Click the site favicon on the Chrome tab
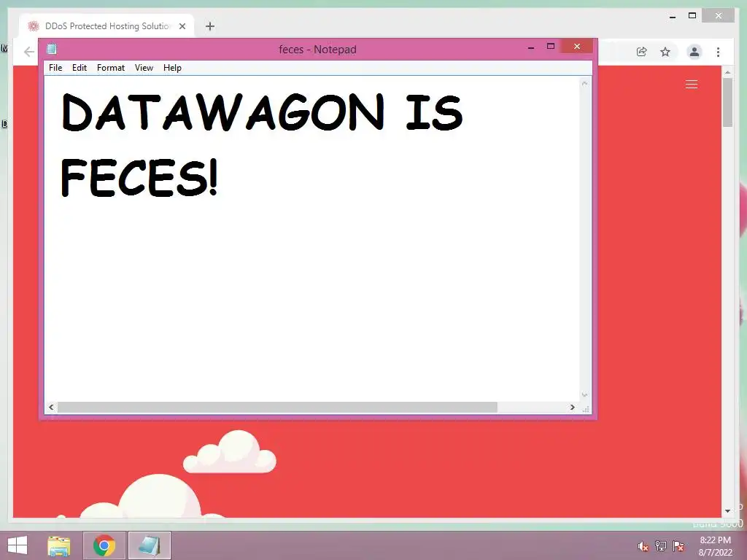This screenshot has height=560, width=747. click(x=33, y=26)
